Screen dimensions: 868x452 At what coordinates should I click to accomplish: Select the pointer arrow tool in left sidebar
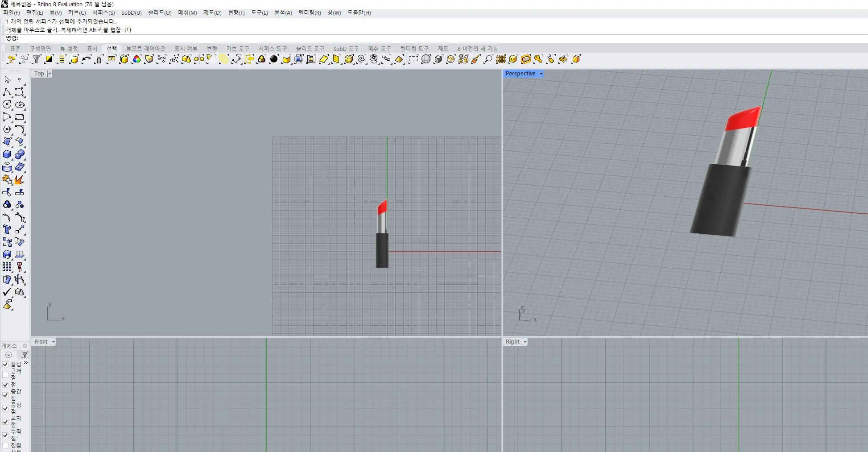click(7, 79)
